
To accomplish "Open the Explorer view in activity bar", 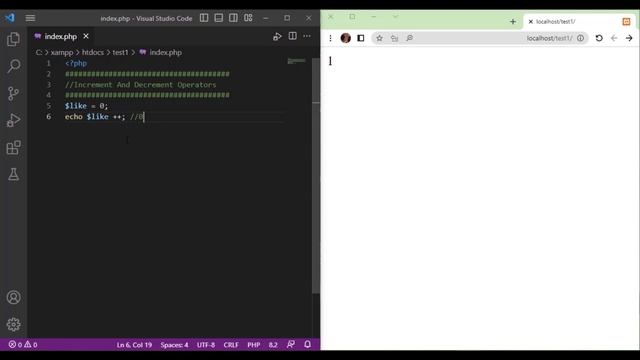I will [x=13, y=39].
